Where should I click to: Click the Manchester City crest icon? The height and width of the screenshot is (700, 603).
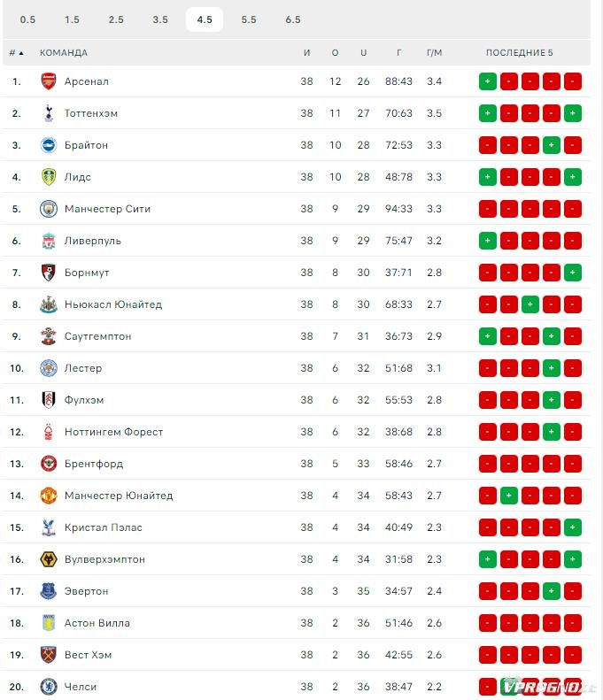[x=48, y=209]
